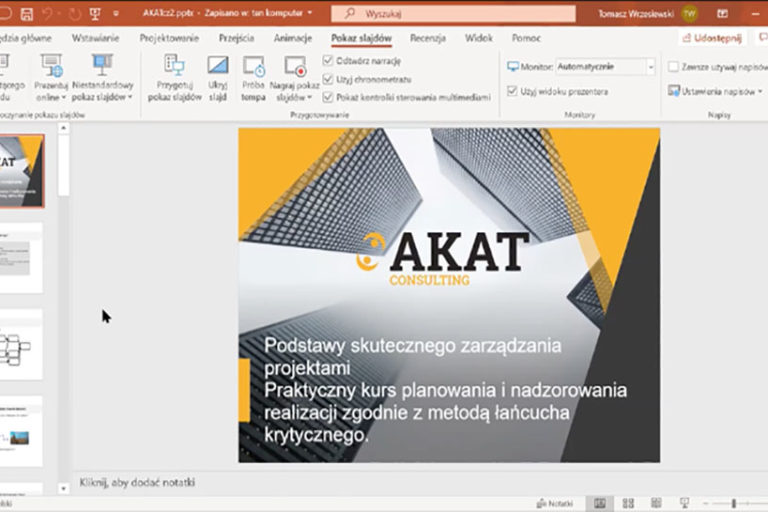The image size is (768, 512).
Task: Open the Monitor dropdown set to Automatycznie
Action: [x=606, y=67]
